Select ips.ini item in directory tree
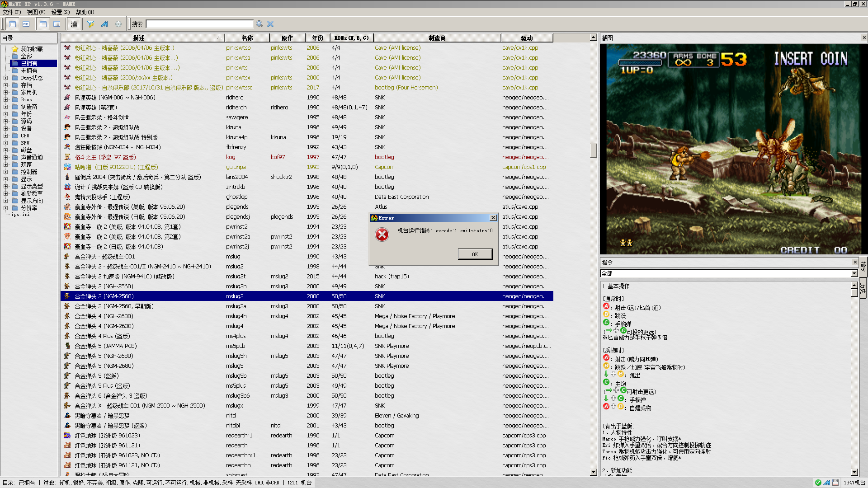Screen dimensions: 868x488 tap(20, 215)
